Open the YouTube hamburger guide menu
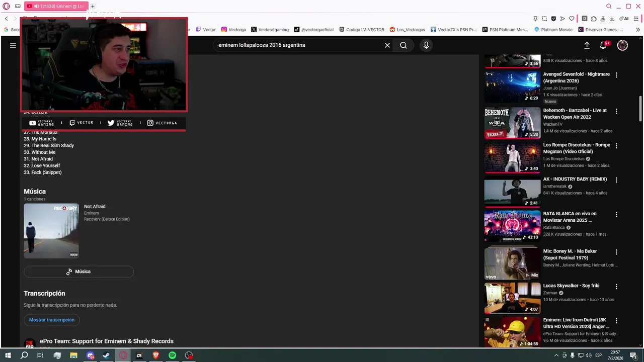 coord(13,45)
